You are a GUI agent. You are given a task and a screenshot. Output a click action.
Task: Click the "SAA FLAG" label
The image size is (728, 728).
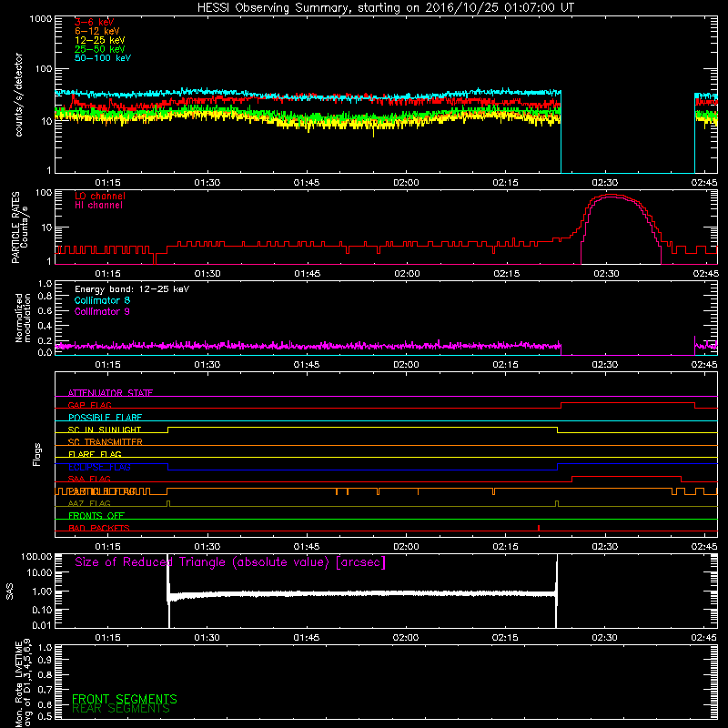click(x=89, y=479)
